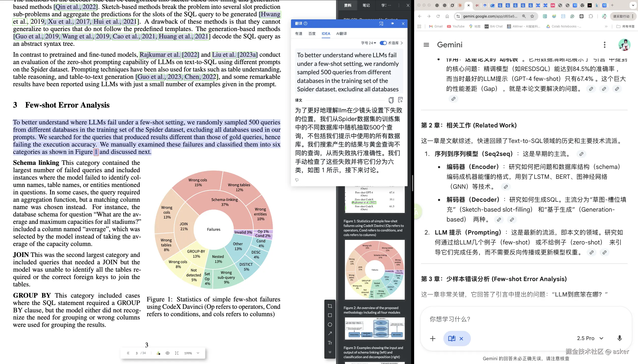638x364 pixels.
Task: Select the arrow annotation tool
Action: pyautogui.click(x=330, y=333)
